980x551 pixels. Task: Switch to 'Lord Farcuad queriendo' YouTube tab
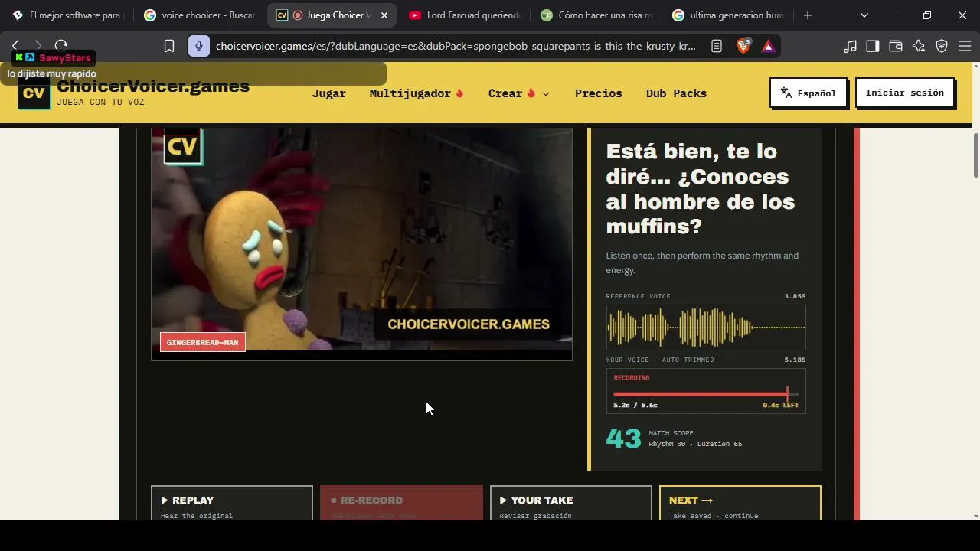pos(464,15)
